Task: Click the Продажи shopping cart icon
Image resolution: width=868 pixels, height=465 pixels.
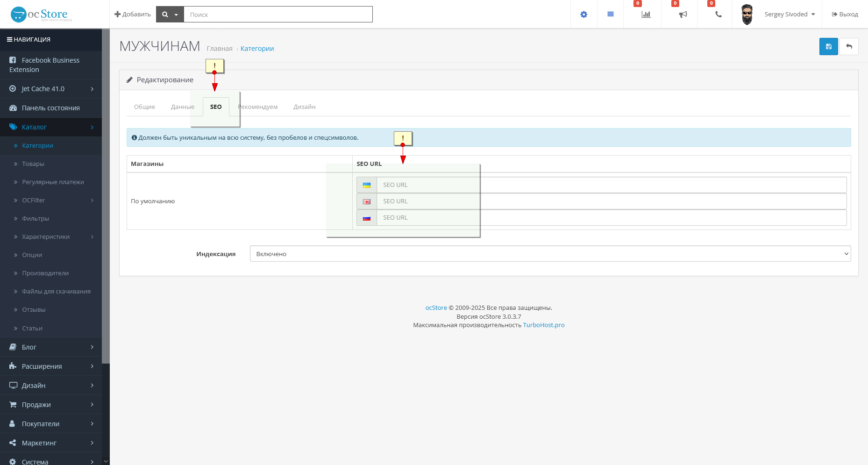Action: point(13,405)
